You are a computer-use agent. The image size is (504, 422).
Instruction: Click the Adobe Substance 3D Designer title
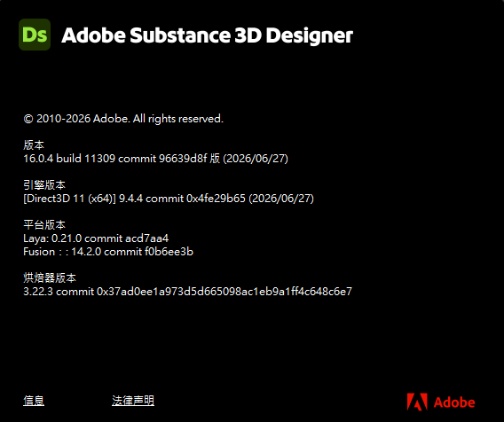(x=208, y=35)
